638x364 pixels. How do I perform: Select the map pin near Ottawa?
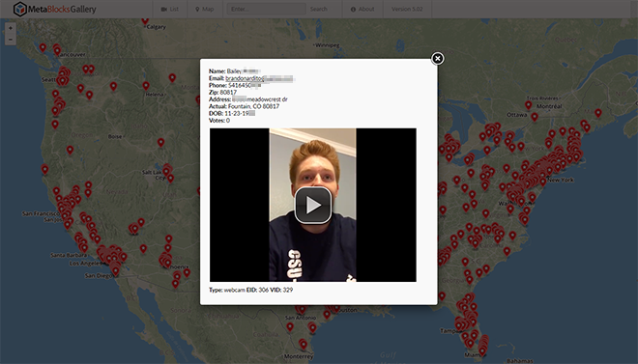pos(535,117)
